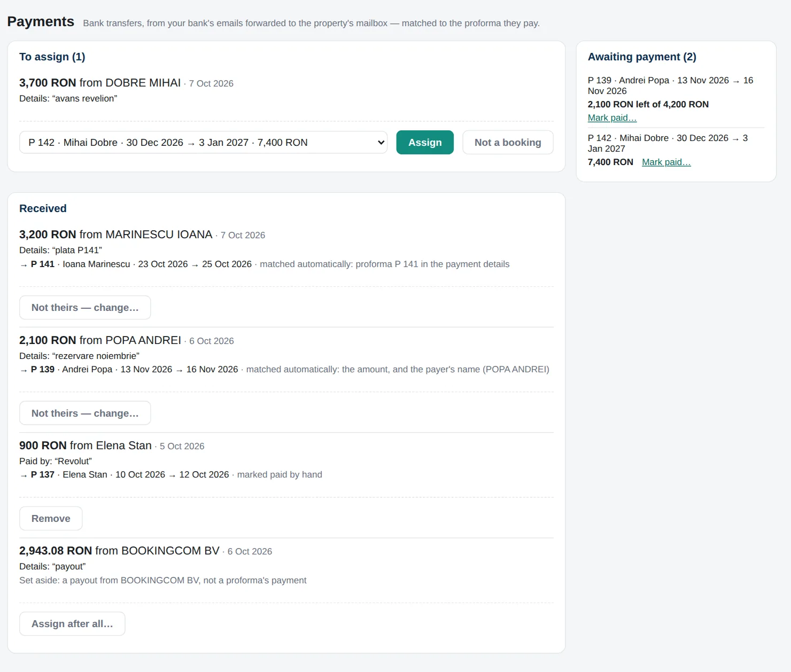Click the Awaiting payment (2) heading
Viewport: 791px width, 672px height.
click(642, 57)
